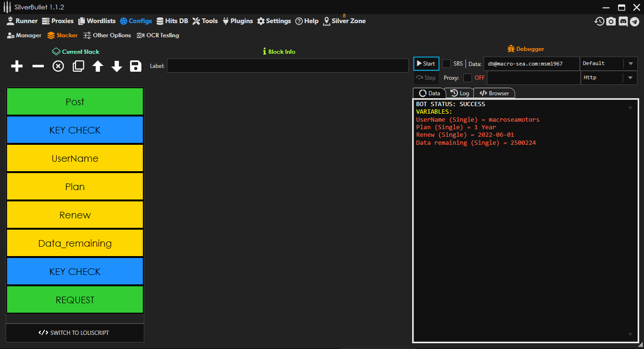Select the Plan parse block
This screenshot has width=644, height=349.
(x=75, y=187)
